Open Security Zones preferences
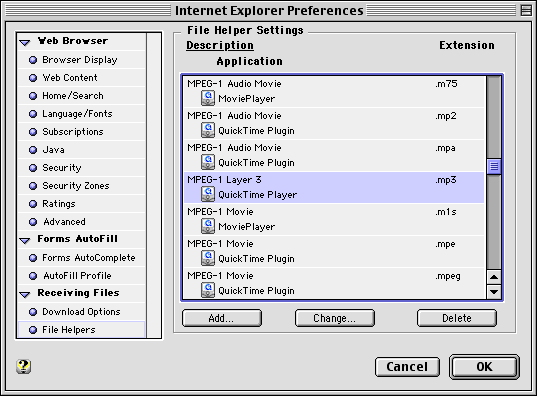 (82, 186)
